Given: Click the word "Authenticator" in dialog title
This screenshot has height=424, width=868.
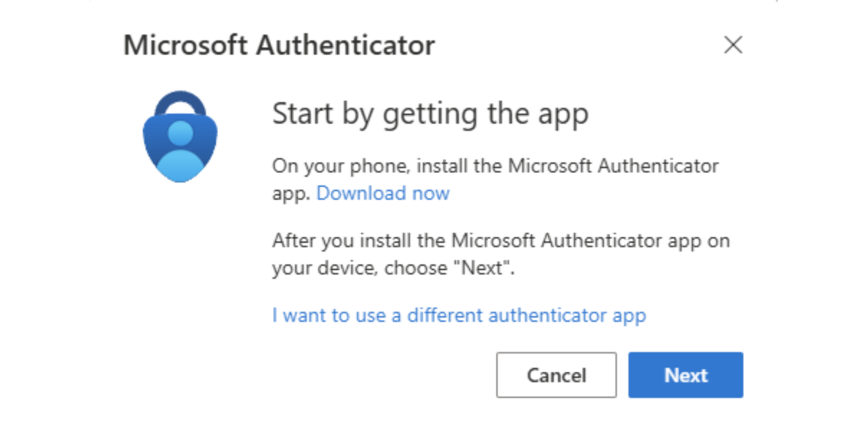Looking at the screenshot, I should [x=345, y=45].
